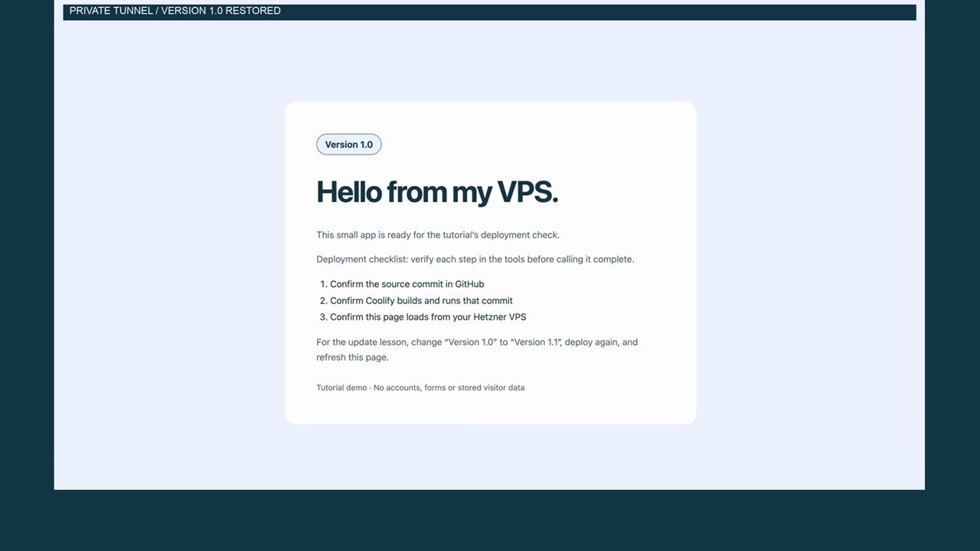Click the "For the update lesson" paragraph
980x551 pixels.
[477, 350]
